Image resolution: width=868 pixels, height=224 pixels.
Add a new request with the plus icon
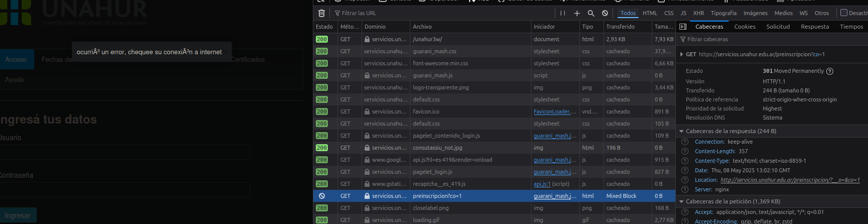click(x=577, y=13)
